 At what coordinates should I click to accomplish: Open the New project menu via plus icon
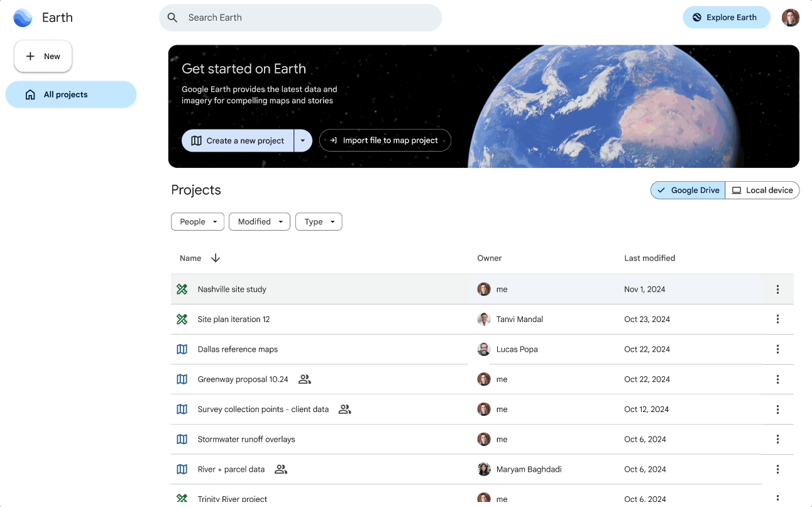tap(31, 56)
